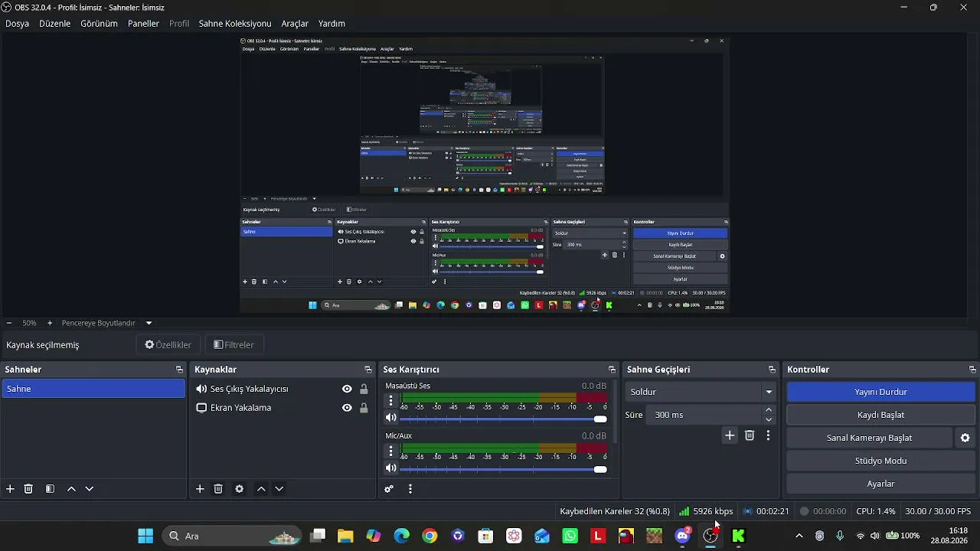Open Google Chrome from the taskbar
Image resolution: width=980 pixels, height=551 pixels.
click(430, 536)
